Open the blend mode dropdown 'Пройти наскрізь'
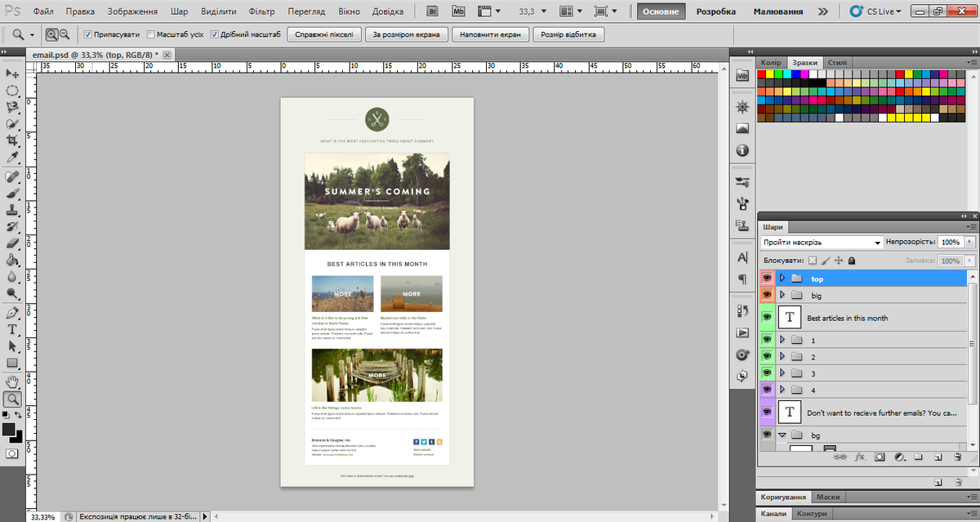 click(821, 243)
